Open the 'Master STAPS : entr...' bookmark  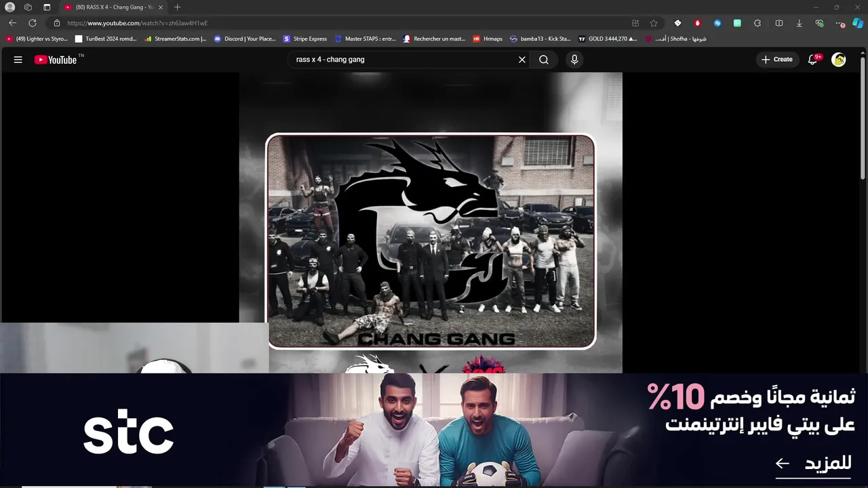point(366,39)
